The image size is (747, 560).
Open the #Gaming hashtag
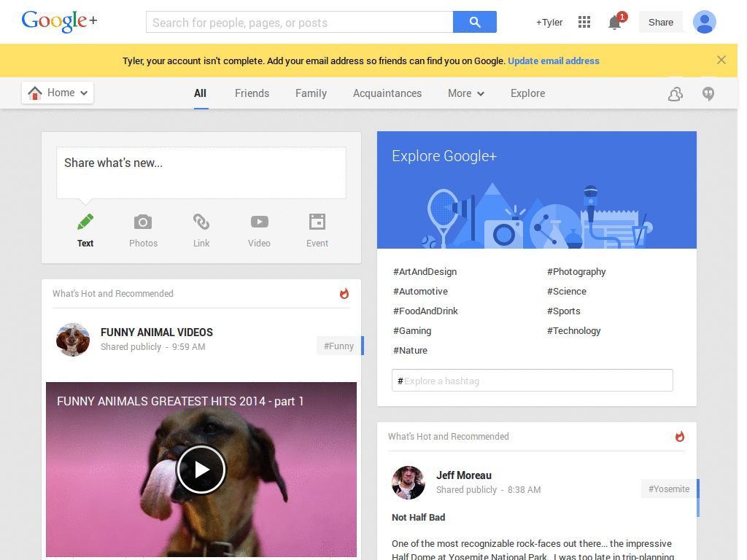[x=412, y=330]
